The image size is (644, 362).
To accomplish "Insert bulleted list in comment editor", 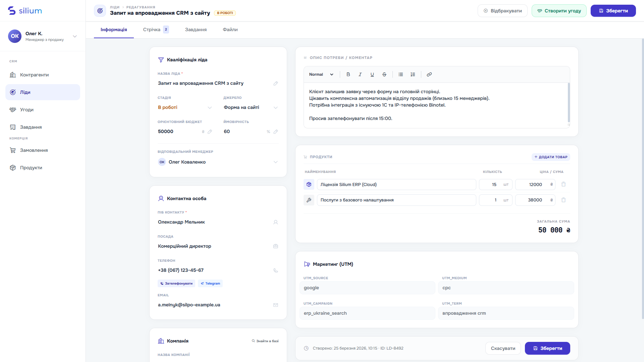I will [401, 74].
